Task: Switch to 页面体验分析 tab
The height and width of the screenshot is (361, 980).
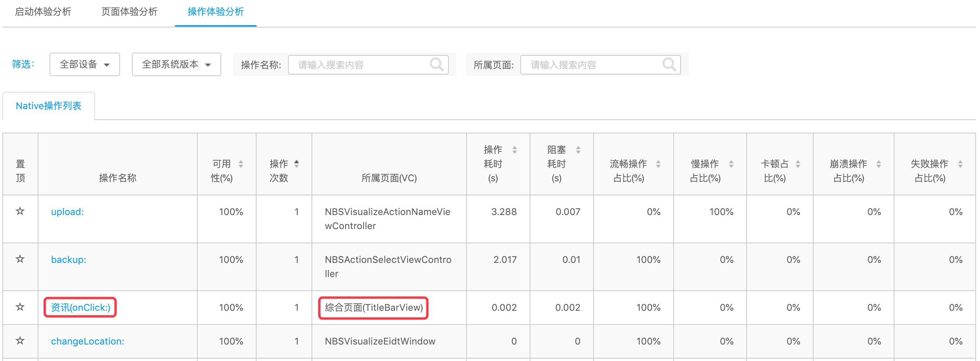Action: pos(129,12)
